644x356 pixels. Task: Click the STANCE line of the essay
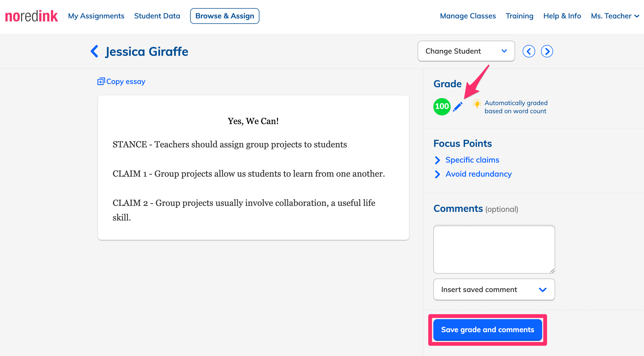tap(230, 144)
